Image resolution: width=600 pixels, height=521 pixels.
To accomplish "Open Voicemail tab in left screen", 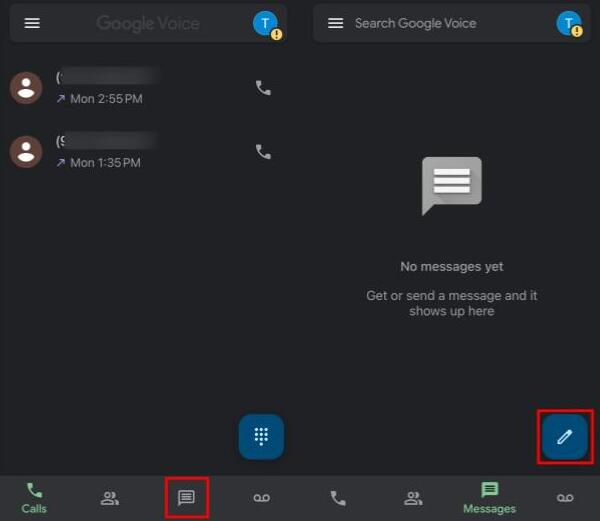I will point(262,498).
